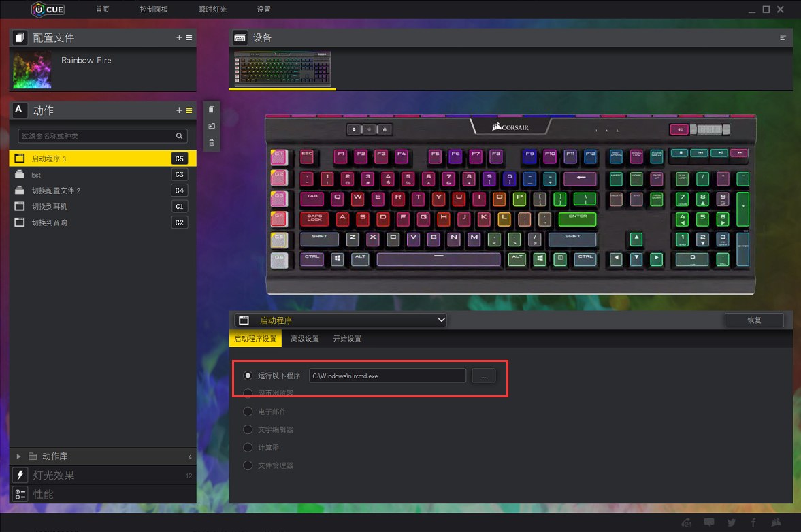
Task: Select the Rainbow Fire profile thumbnail
Action: [x=32, y=69]
